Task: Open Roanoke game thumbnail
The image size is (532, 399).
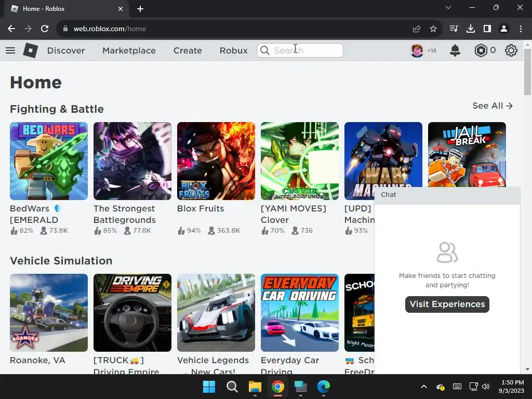Action: 49,312
